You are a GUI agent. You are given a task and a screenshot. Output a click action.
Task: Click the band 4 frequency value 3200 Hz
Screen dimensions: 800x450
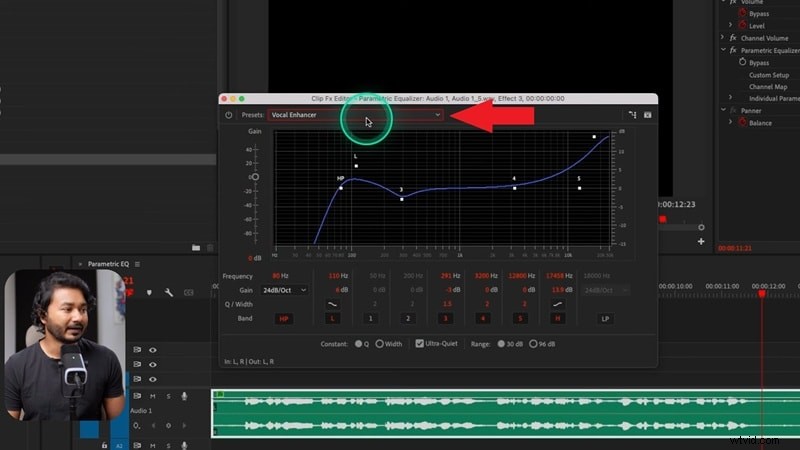point(486,276)
